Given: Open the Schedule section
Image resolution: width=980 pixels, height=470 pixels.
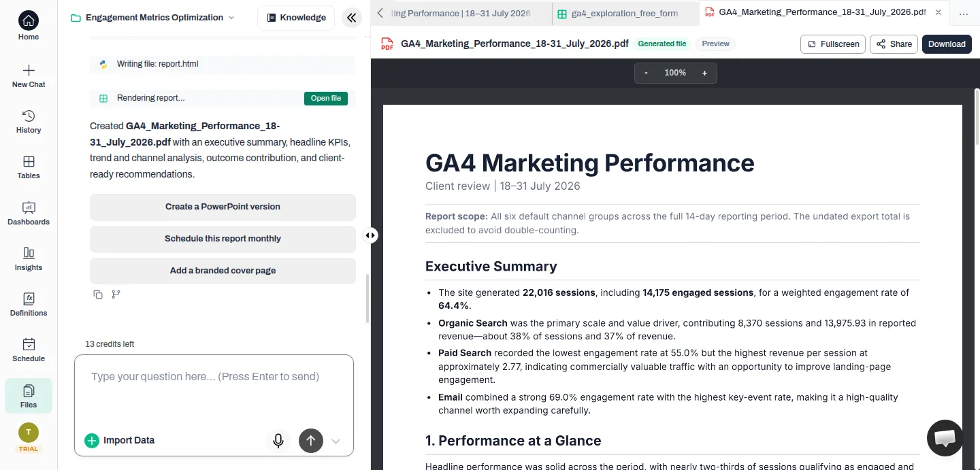Looking at the screenshot, I should (x=29, y=350).
